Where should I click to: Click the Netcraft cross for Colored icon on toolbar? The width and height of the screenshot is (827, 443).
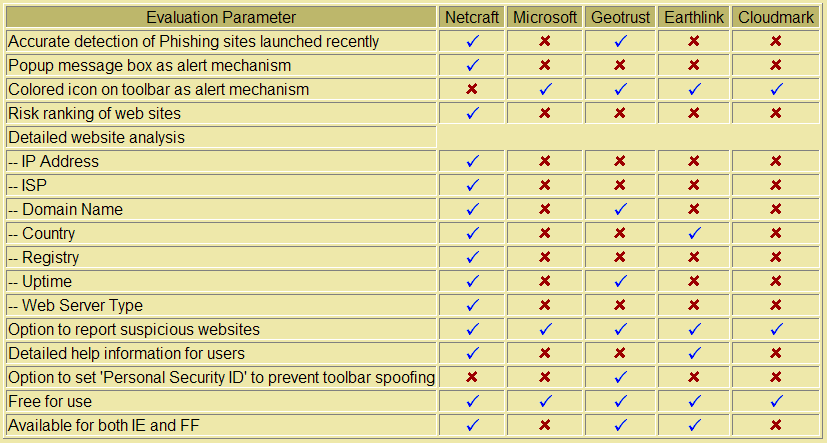(x=472, y=89)
